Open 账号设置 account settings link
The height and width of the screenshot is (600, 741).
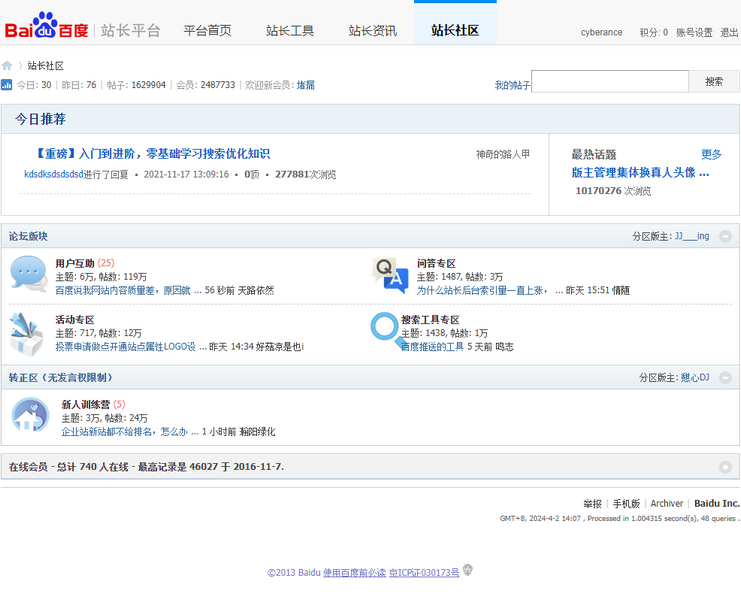coord(694,33)
